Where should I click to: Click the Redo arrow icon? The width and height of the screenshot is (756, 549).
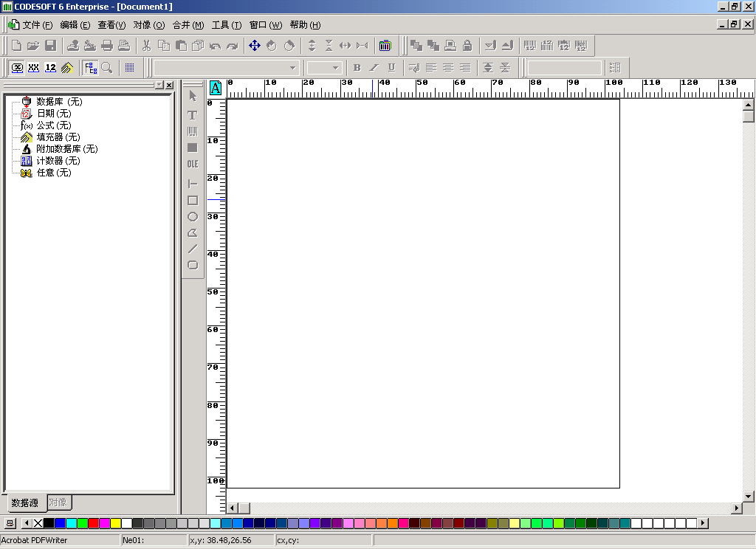233,46
